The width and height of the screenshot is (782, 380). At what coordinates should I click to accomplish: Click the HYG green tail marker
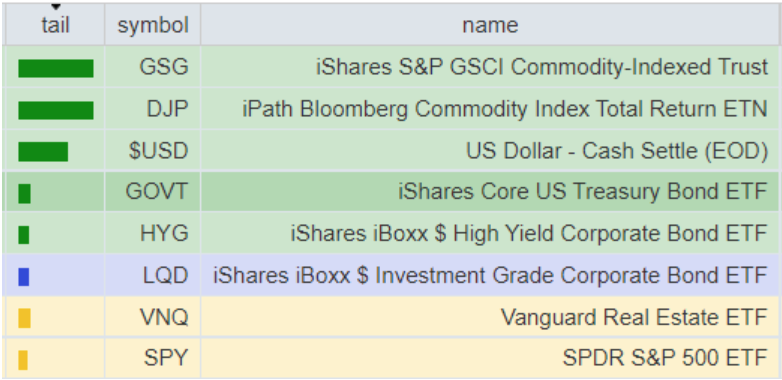23,235
